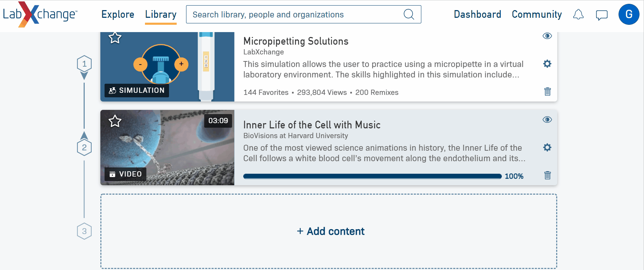
Task: Move step 2 up using arrow
Action: 84,135
